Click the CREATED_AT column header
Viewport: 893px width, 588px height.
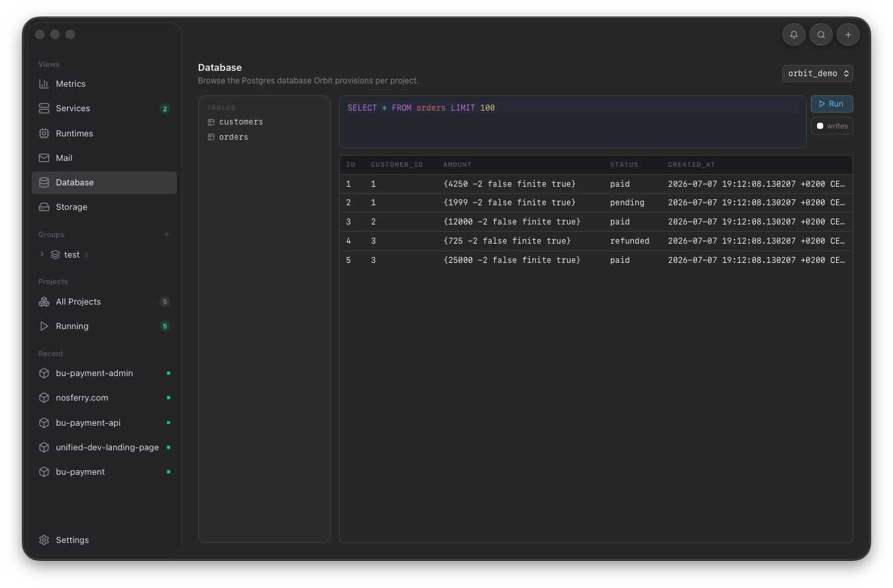[x=692, y=165]
